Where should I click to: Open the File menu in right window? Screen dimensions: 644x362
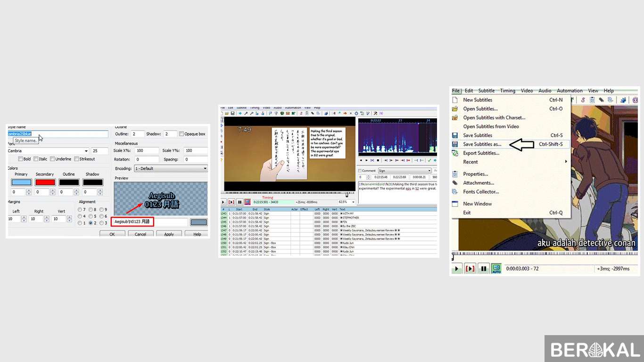click(455, 90)
